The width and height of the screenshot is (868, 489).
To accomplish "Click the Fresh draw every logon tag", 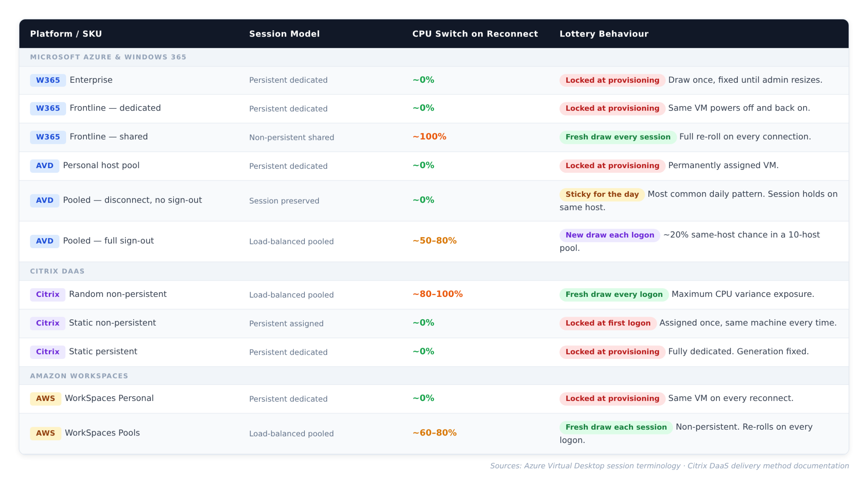I will 614,294.
